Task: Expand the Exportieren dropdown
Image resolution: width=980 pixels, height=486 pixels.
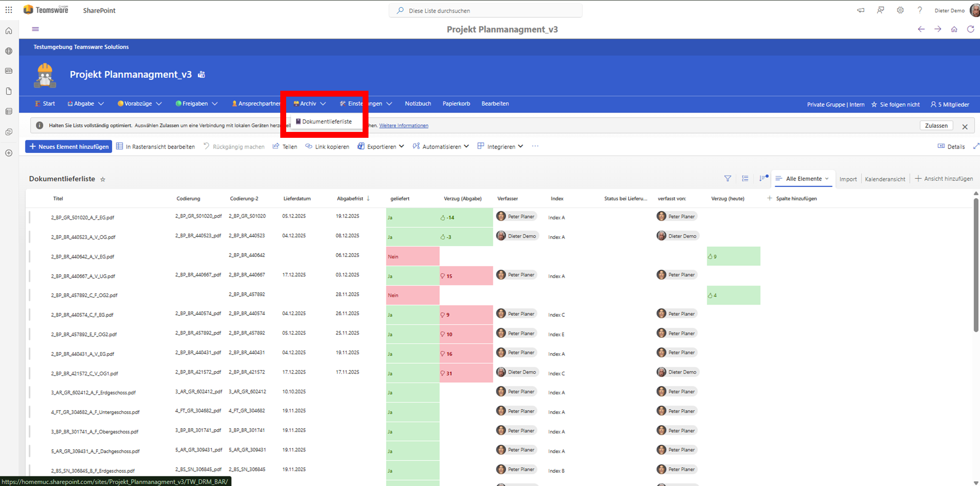Action: pyautogui.click(x=381, y=146)
